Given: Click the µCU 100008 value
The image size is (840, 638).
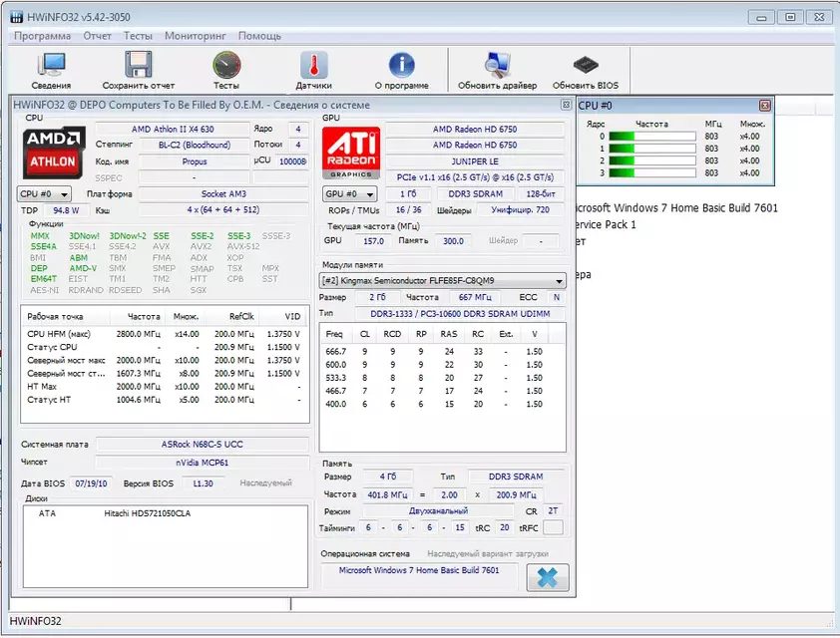Looking at the screenshot, I should pos(292,161).
